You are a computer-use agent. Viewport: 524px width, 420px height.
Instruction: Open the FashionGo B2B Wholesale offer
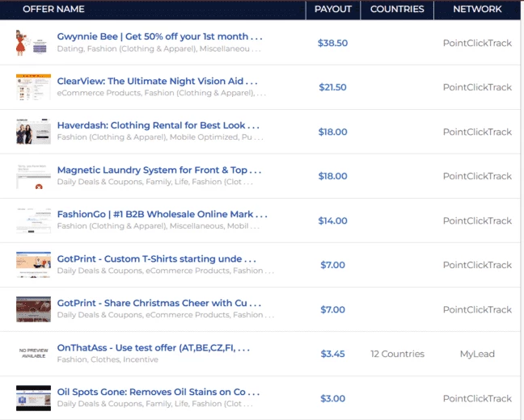coord(162,214)
